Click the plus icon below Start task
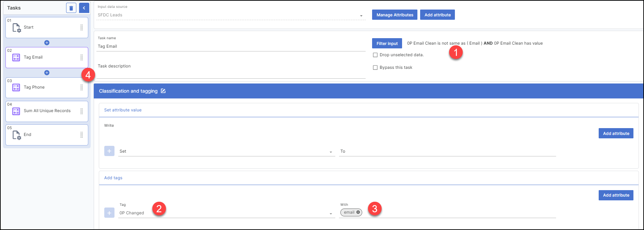The image size is (644, 230). point(47,43)
